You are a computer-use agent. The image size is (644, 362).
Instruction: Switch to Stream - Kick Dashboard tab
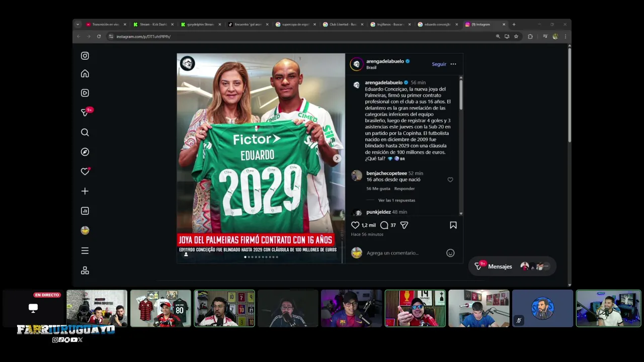coord(153,24)
